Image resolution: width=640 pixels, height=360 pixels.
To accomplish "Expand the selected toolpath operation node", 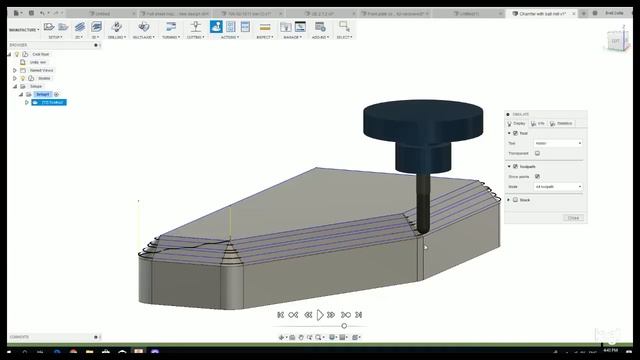I will click(x=27, y=102).
